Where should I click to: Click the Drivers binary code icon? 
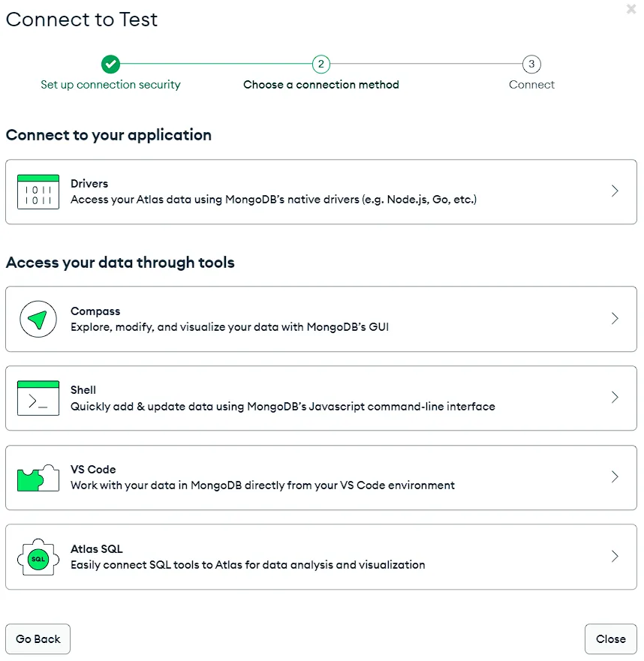click(38, 191)
